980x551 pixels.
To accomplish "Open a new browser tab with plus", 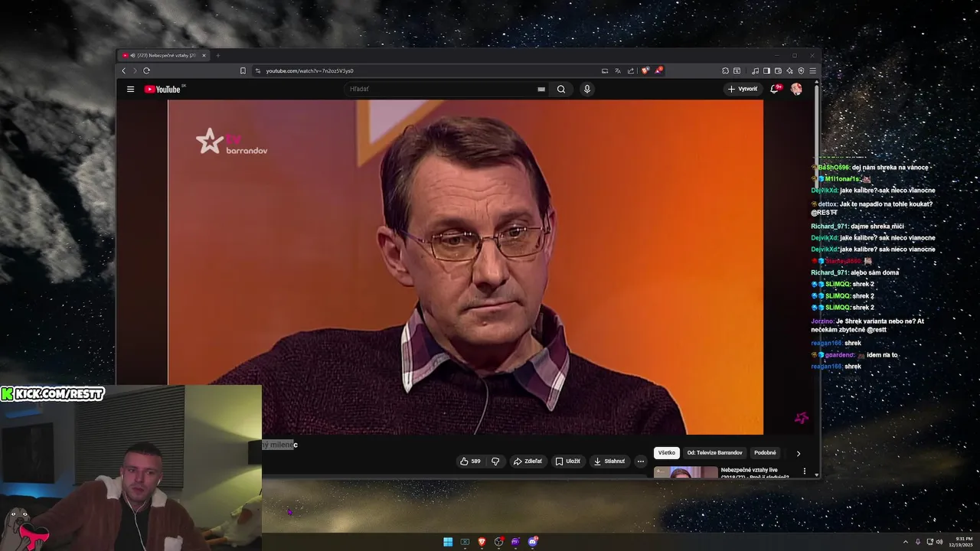I will click(217, 55).
